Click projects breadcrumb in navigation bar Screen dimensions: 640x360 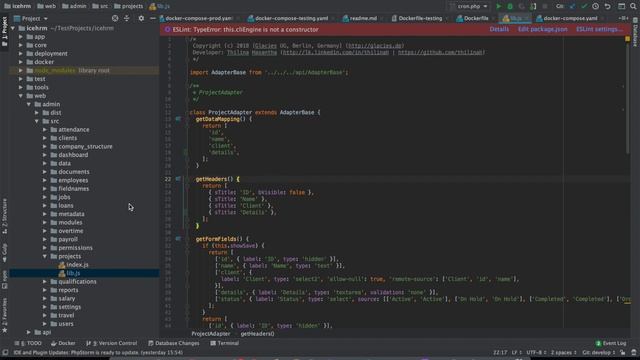tap(129, 6)
